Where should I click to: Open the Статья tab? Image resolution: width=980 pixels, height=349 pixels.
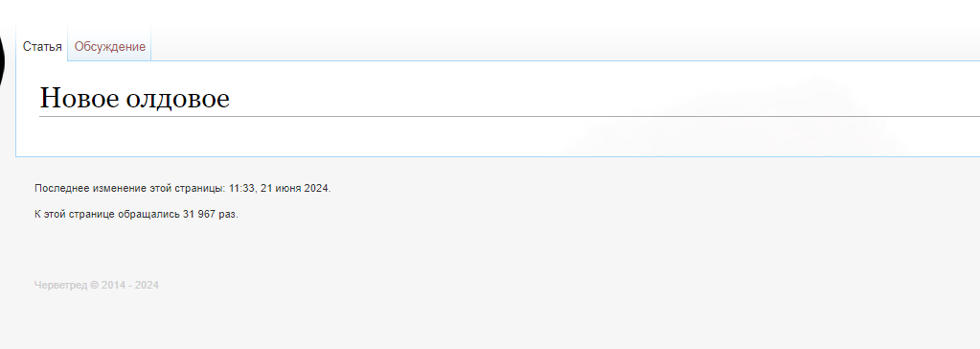point(42,46)
